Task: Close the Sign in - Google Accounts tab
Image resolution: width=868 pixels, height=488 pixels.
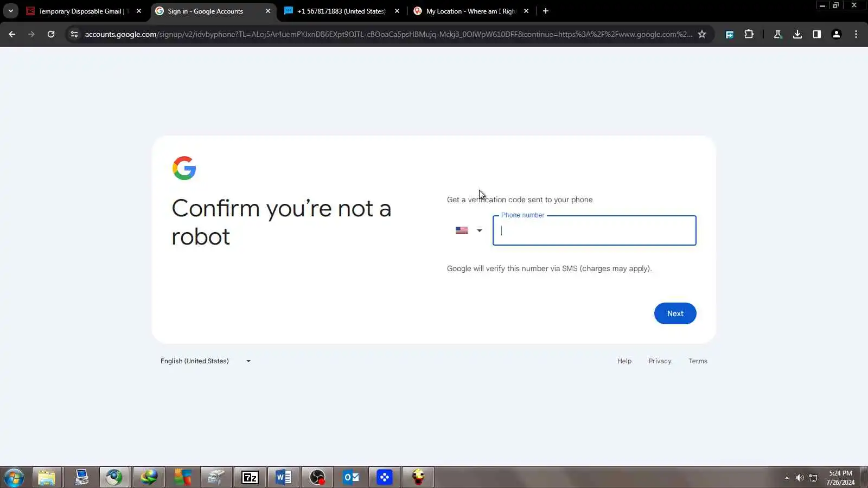Action: 268,11
